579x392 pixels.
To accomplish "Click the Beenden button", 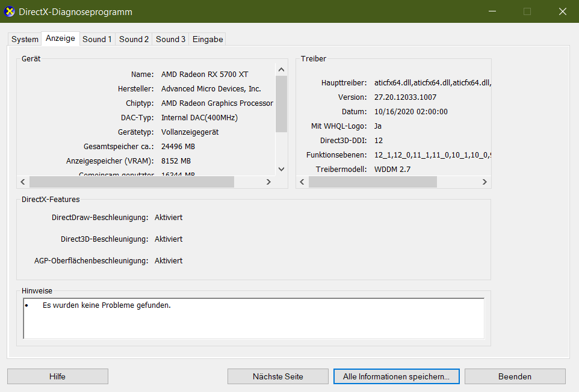I will point(515,376).
